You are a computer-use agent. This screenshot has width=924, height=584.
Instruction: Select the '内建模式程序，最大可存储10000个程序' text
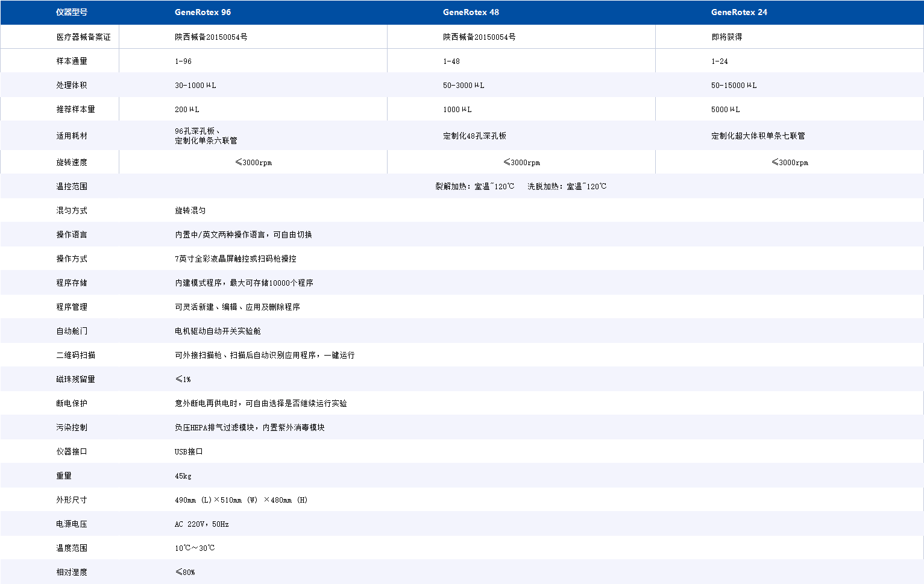pos(244,283)
